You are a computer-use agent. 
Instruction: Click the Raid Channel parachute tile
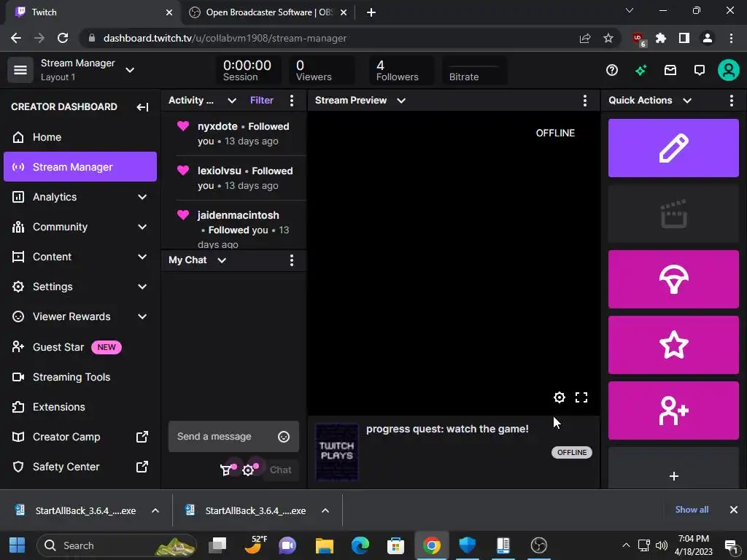673,279
